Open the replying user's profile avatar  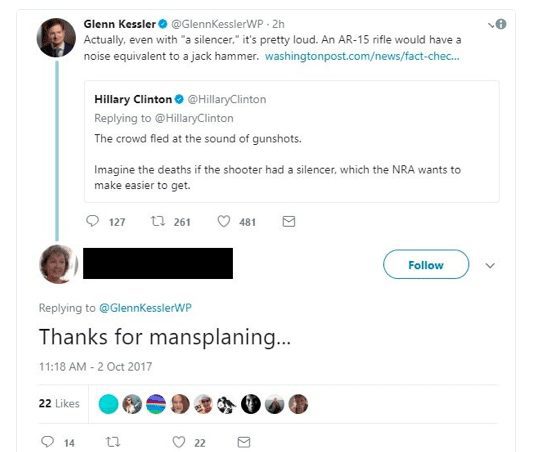click(x=58, y=264)
